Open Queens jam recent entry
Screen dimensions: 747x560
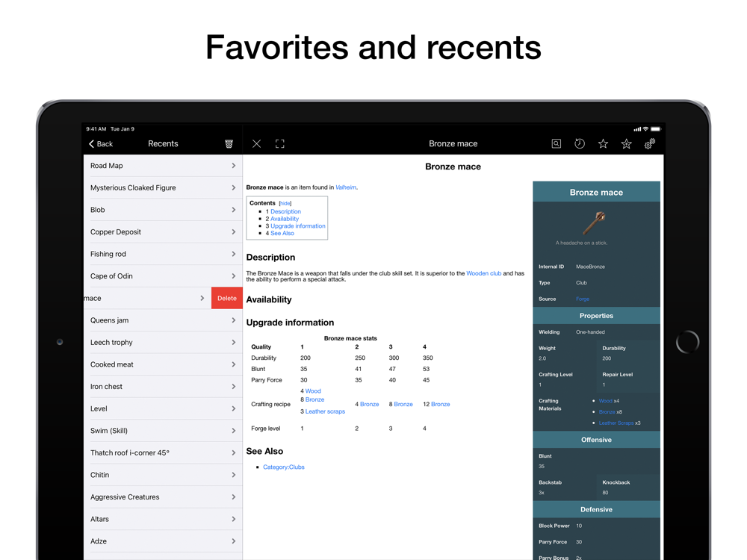(163, 320)
